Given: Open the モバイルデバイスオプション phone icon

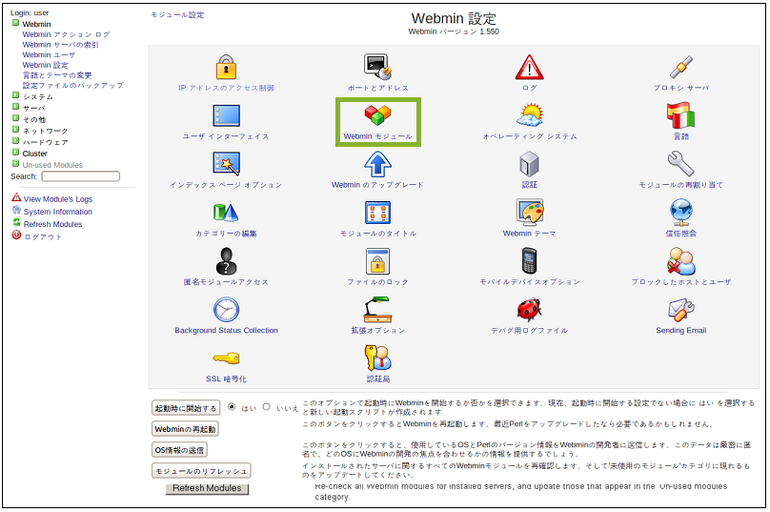Looking at the screenshot, I should click(529, 260).
